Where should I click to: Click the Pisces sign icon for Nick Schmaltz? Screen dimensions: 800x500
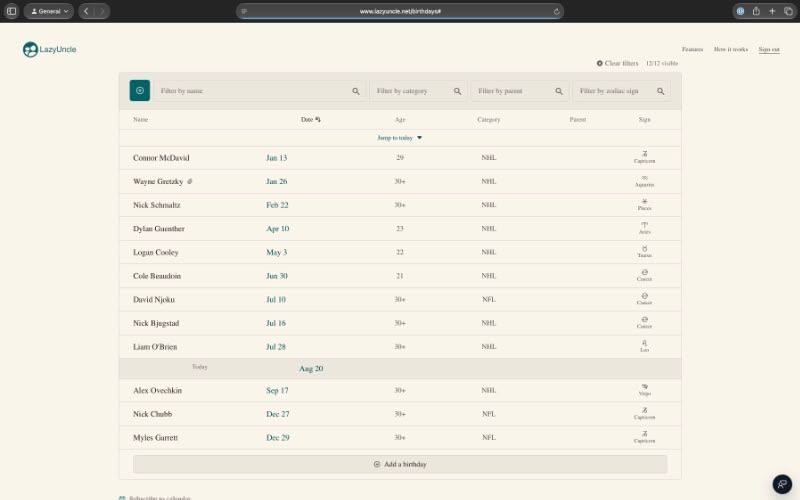pyautogui.click(x=644, y=201)
